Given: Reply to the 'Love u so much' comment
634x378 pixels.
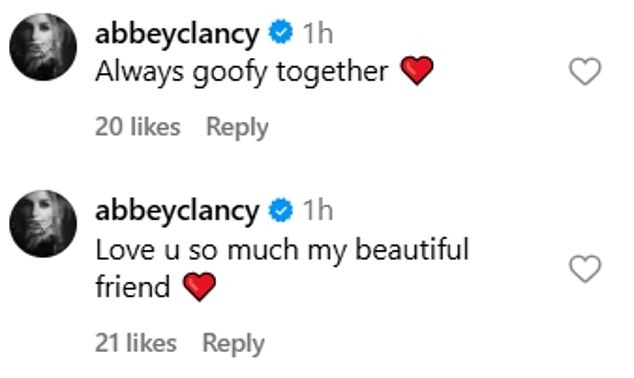Looking at the screenshot, I should pos(234,344).
